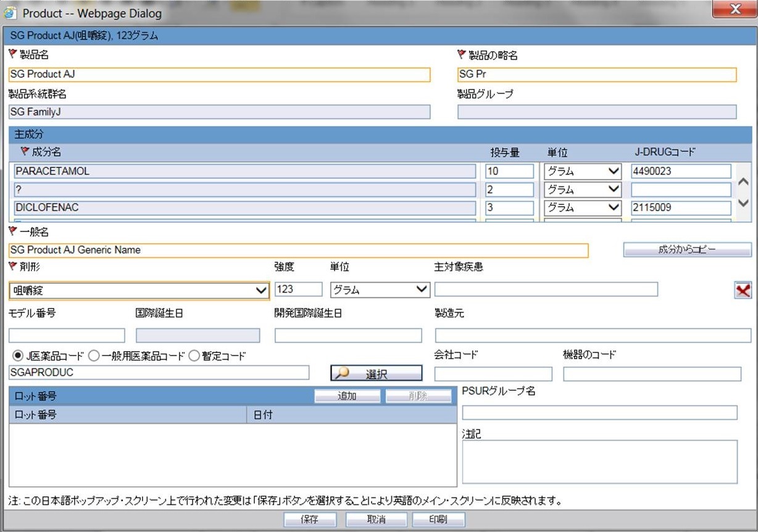Select the 一般用医薬品コード radio button
758x532 pixels.
point(94,355)
